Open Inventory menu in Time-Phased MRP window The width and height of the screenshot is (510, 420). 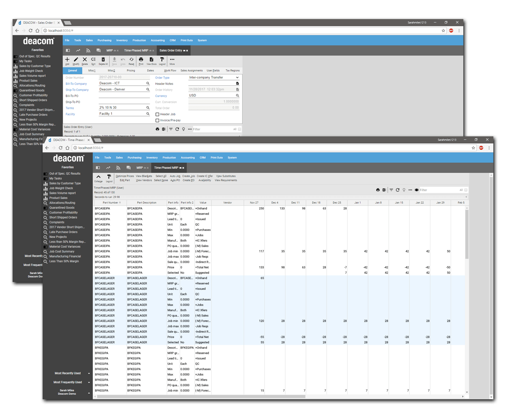coord(152,157)
